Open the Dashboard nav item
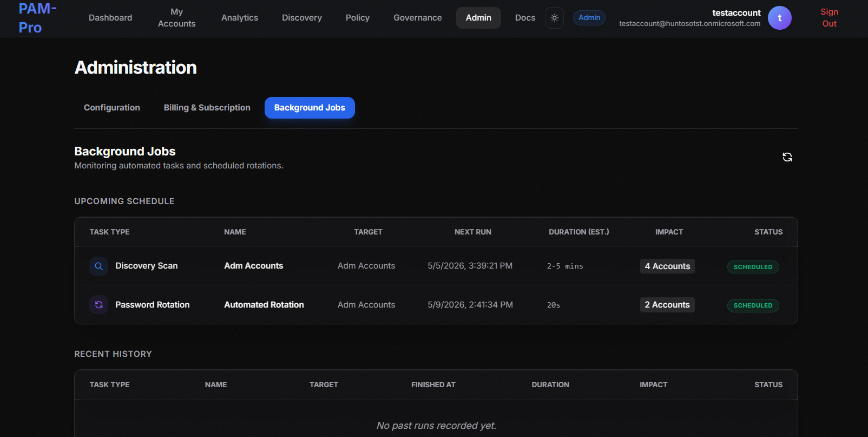 click(110, 18)
